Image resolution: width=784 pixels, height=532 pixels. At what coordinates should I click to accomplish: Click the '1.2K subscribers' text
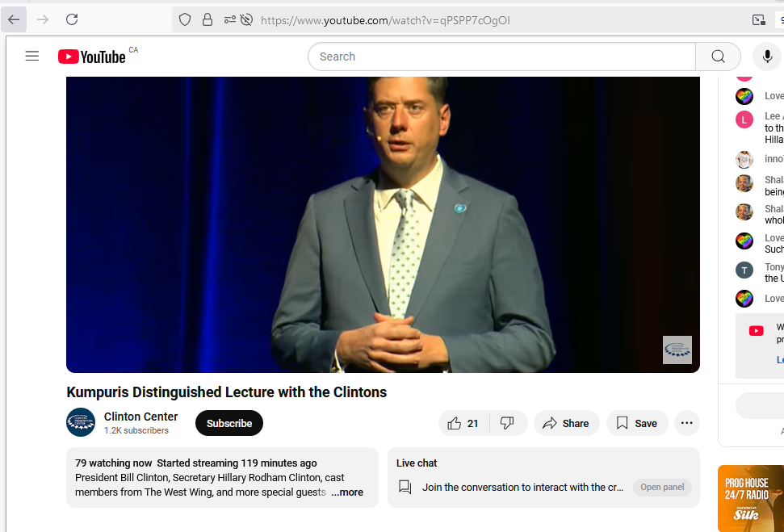coord(136,430)
